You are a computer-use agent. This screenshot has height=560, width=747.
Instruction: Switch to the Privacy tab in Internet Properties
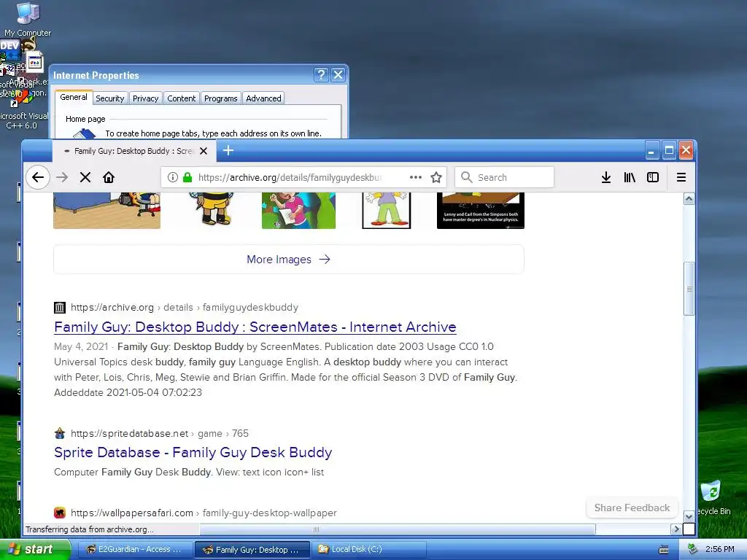(x=145, y=98)
